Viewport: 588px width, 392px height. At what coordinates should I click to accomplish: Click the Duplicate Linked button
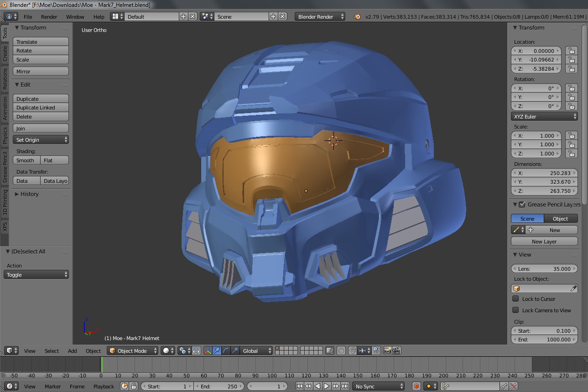pos(41,108)
